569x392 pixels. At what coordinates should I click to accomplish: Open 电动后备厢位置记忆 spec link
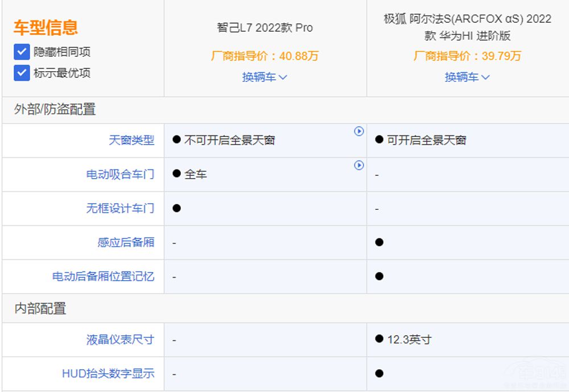coord(103,277)
